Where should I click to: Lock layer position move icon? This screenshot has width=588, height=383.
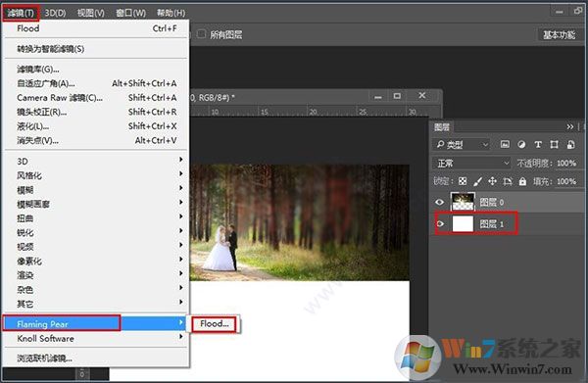492,181
